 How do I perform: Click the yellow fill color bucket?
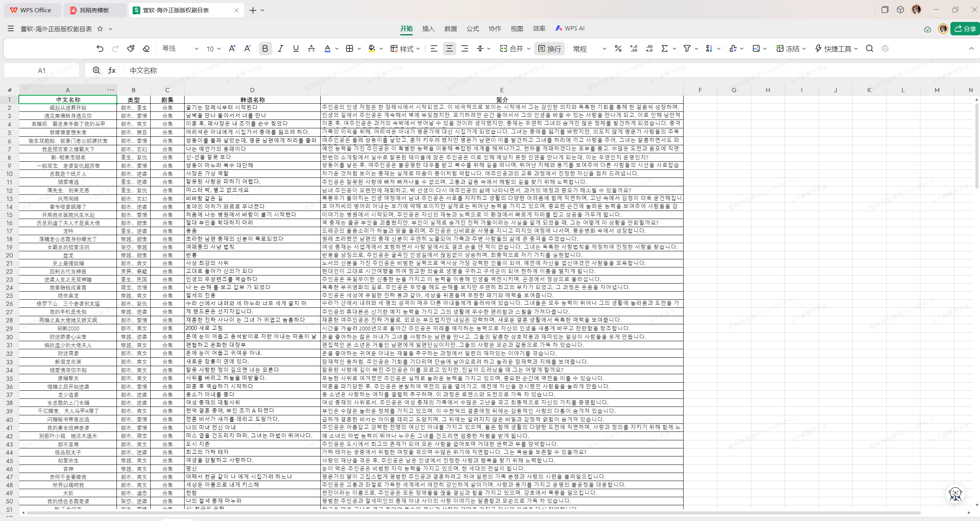click(371, 49)
